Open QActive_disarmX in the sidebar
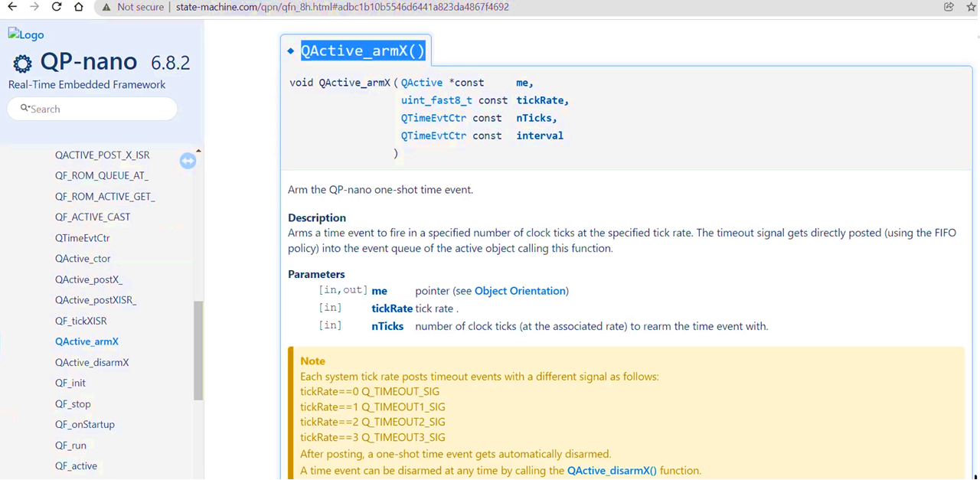Screen dimensions: 980x480 point(92,362)
